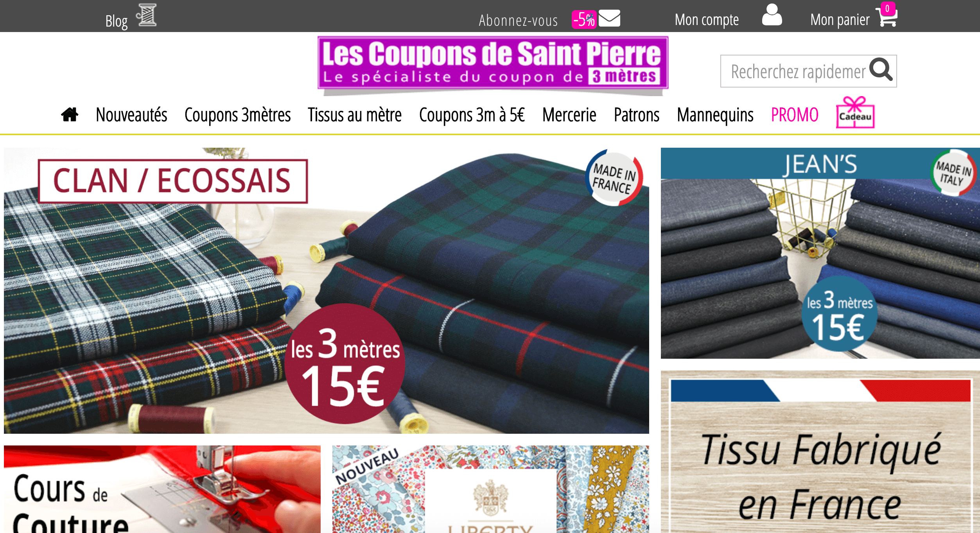Screen dimensions: 980x533
Task: Click the pink -5% discount badge
Action: click(x=584, y=20)
